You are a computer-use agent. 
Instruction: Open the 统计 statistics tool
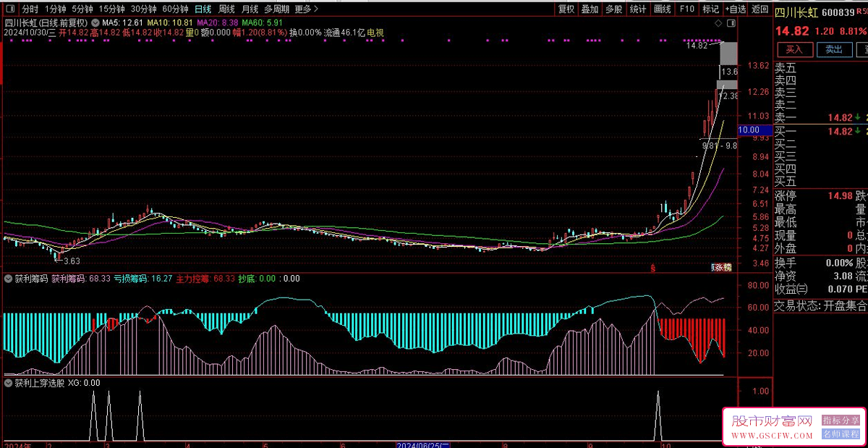(x=637, y=9)
